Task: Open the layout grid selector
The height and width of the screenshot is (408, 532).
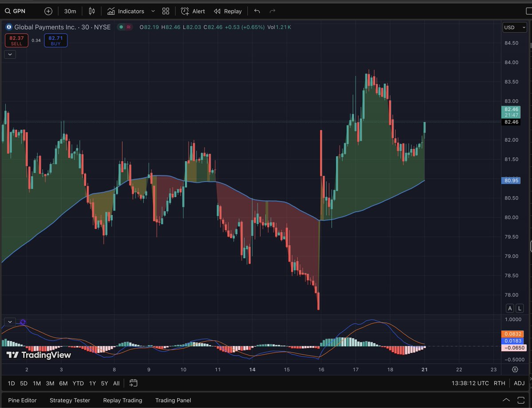Action: point(166,11)
